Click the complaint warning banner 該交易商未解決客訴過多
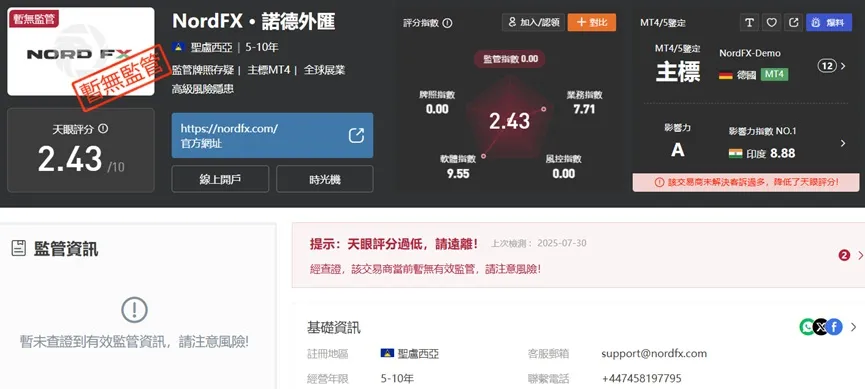 pos(746,182)
